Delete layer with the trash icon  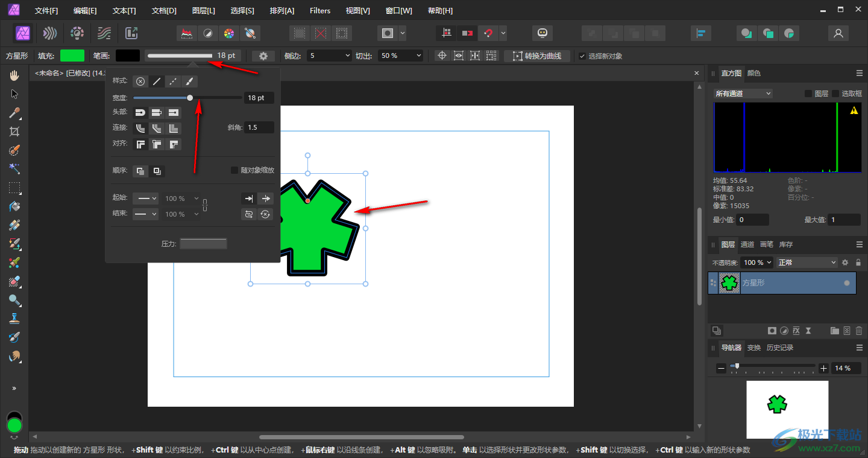[x=859, y=331]
